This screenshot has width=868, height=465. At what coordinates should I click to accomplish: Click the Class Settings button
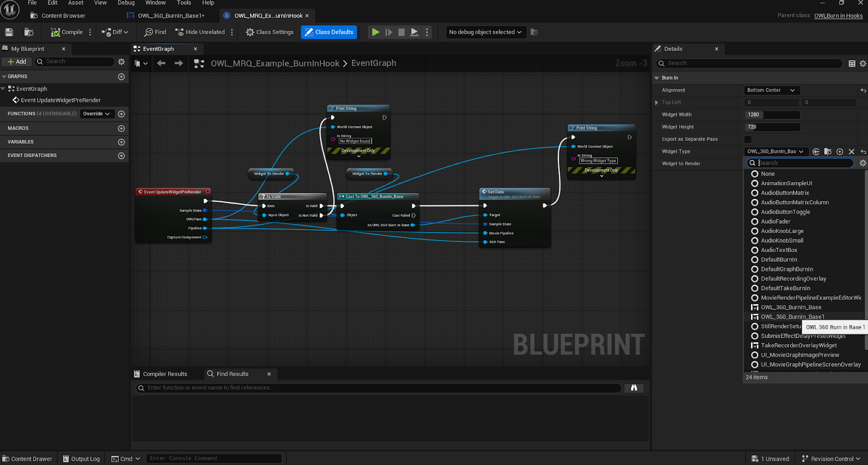coord(270,33)
